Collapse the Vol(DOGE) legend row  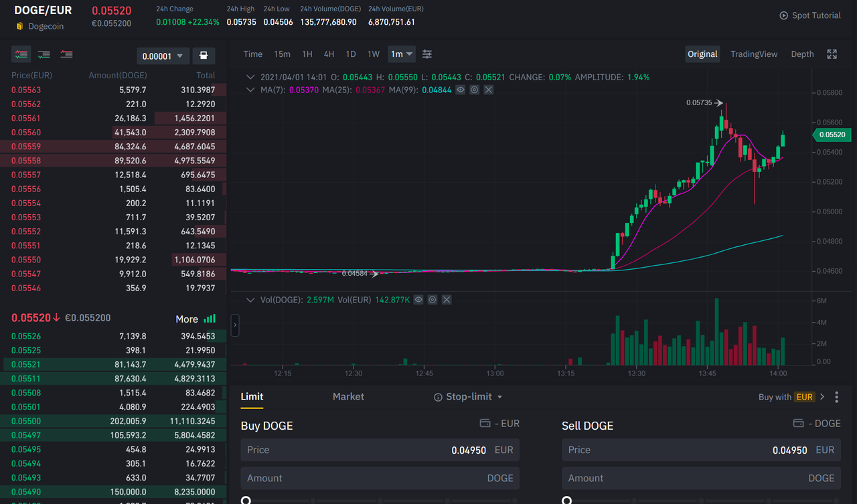pyautogui.click(x=251, y=300)
